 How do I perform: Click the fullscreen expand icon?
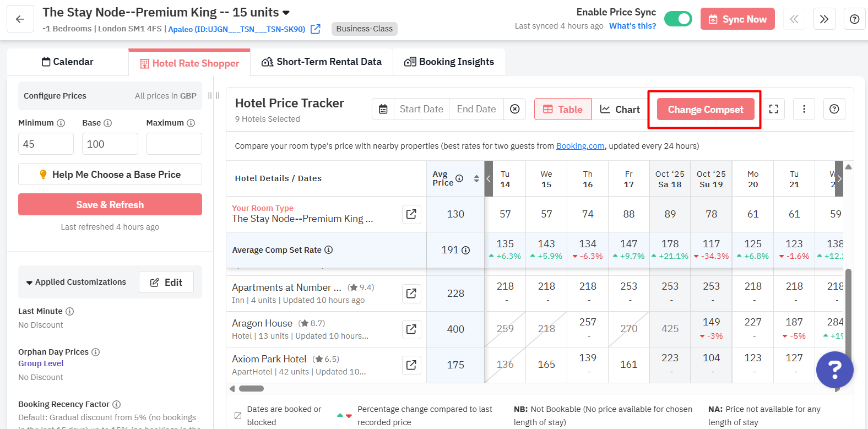click(x=774, y=109)
